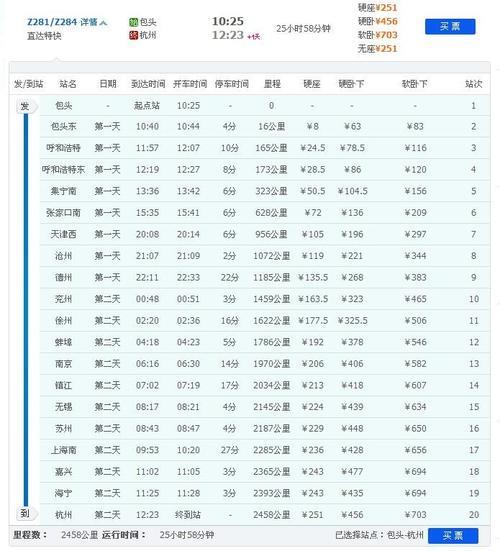Click the 2458公里 total mileage in footer
Viewport: 500px width, 551px height.
click(x=79, y=535)
